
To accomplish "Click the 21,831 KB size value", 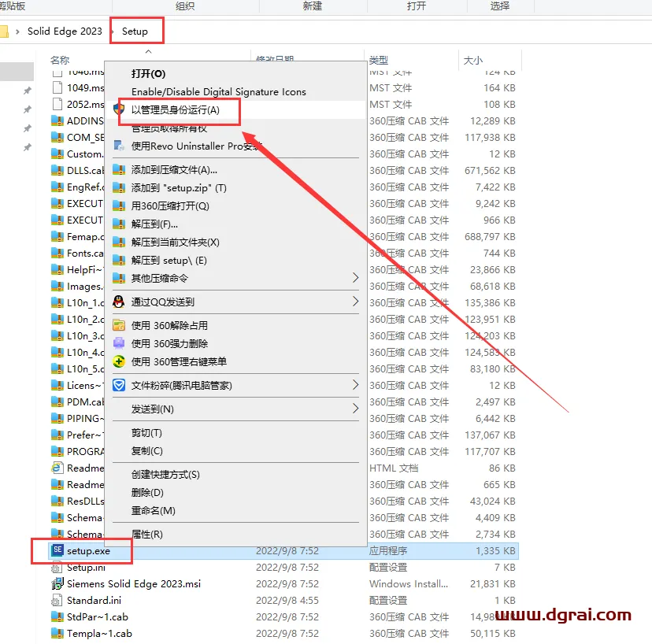I will (x=493, y=583).
